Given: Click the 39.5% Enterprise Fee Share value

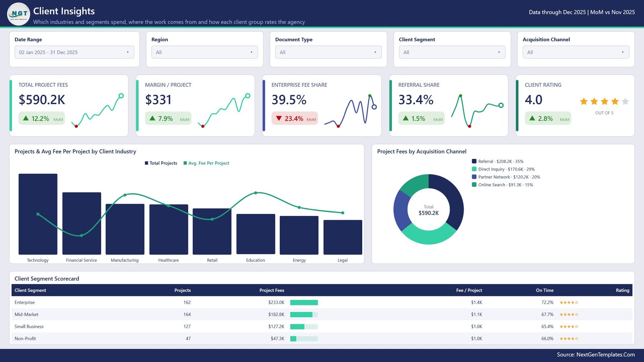Looking at the screenshot, I should (x=289, y=100).
